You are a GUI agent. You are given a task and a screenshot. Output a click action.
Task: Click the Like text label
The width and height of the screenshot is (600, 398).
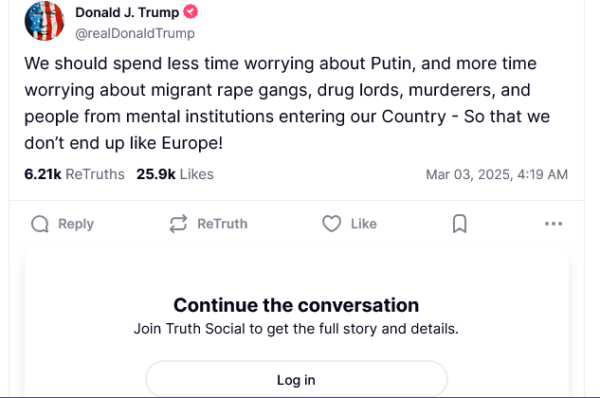pos(364,224)
